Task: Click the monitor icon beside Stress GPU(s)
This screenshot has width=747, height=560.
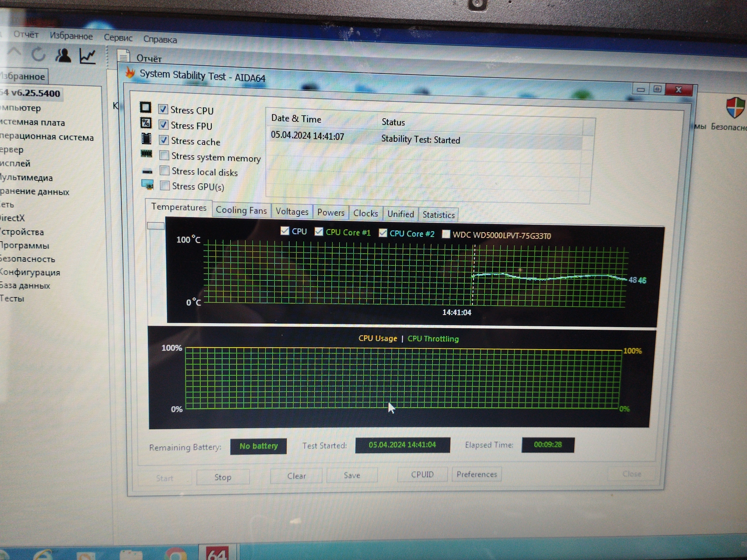Action: click(147, 184)
